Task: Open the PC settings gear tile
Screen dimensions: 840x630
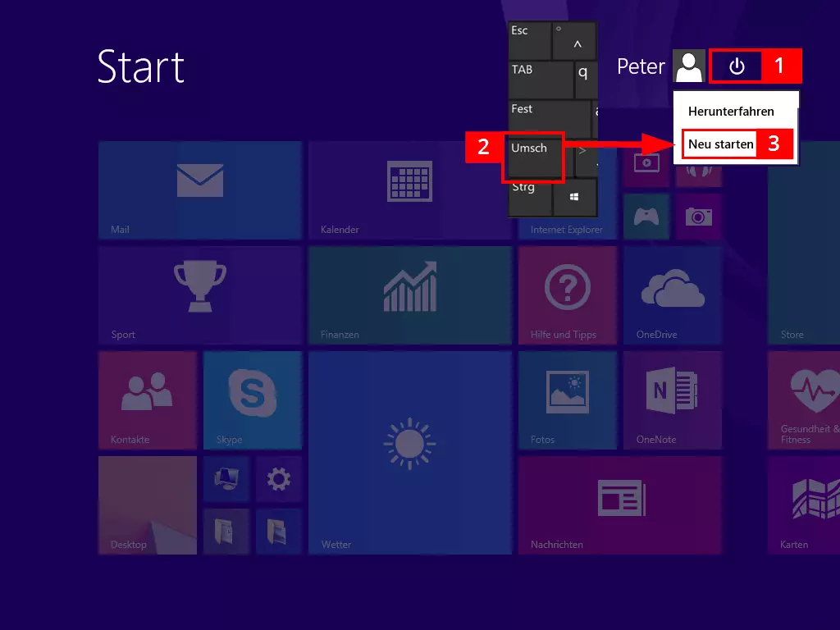Action: (279, 479)
